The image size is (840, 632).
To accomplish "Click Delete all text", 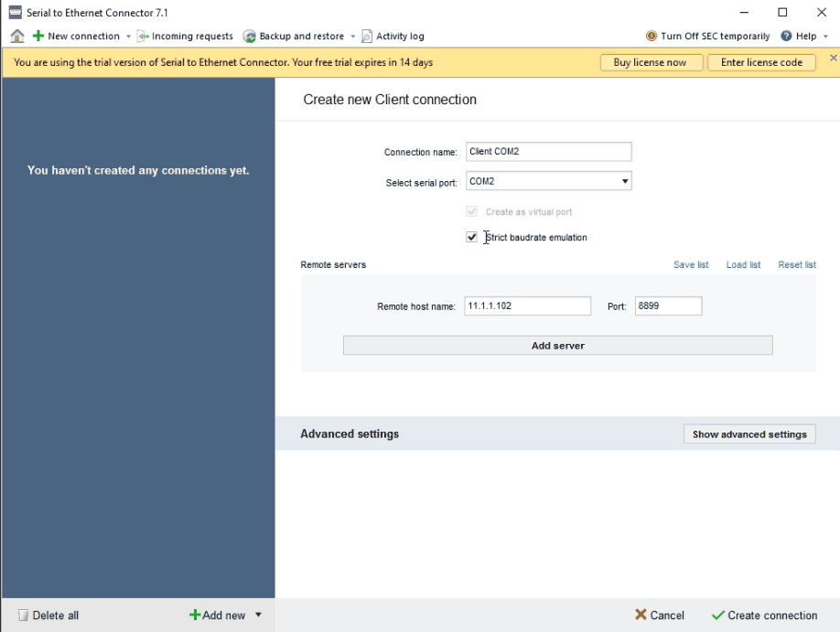I will point(56,616).
